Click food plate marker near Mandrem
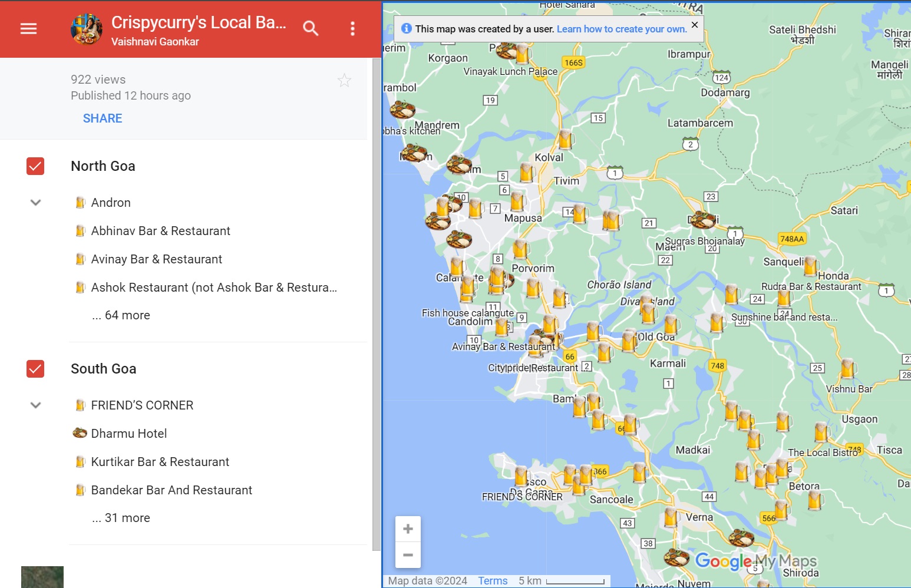 [402, 110]
